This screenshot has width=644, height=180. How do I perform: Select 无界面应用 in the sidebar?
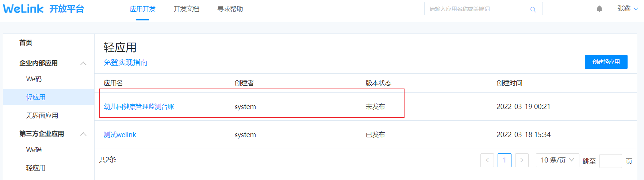tap(42, 116)
